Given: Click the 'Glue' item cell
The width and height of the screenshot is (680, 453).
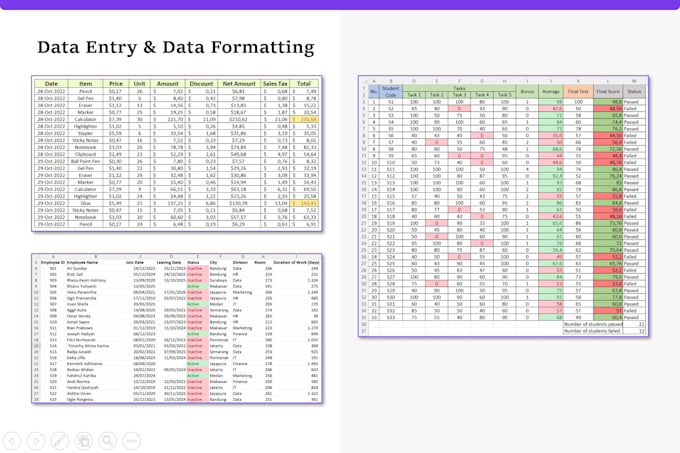Looking at the screenshot, I should pyautogui.click(x=85, y=203).
